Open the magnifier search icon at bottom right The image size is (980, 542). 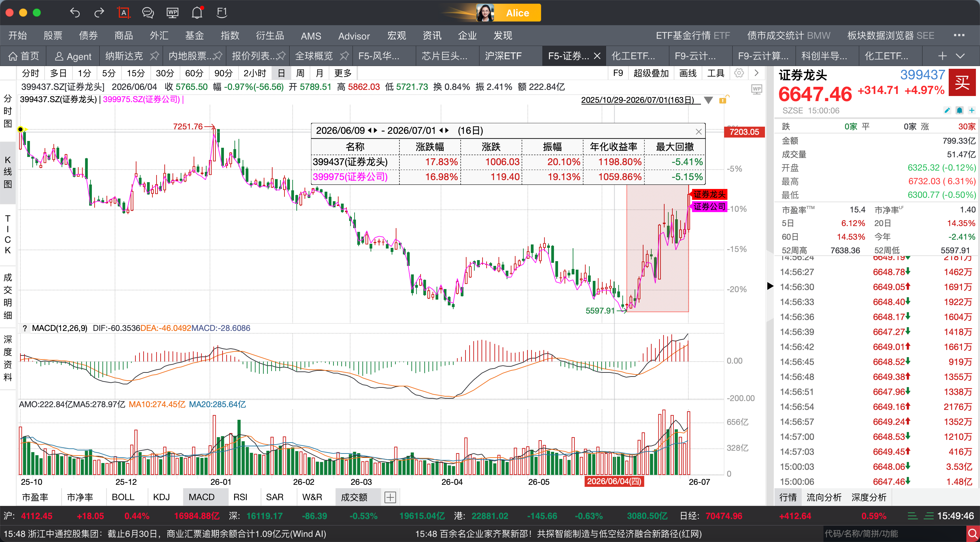pos(973,533)
